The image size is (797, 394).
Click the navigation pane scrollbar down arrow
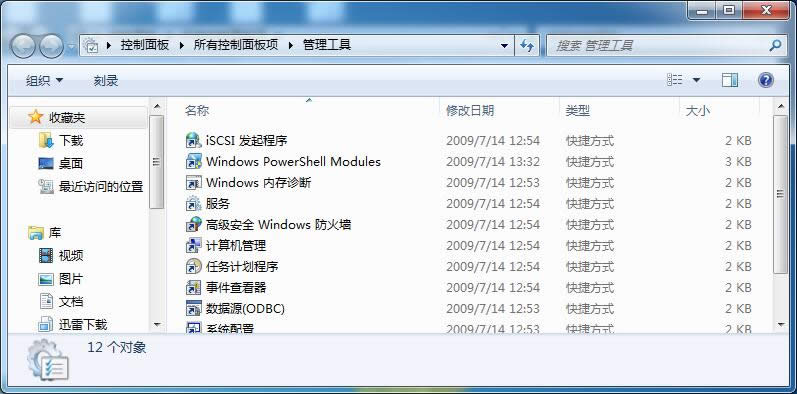click(x=157, y=324)
